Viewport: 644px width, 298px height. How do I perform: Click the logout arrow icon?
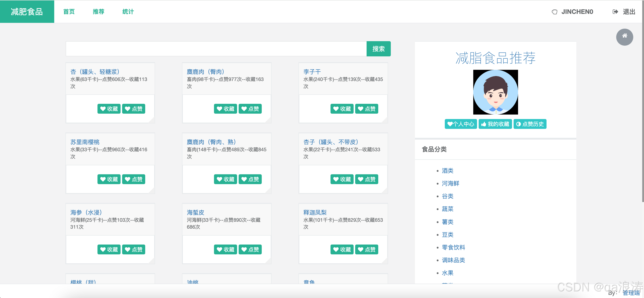pyautogui.click(x=615, y=12)
